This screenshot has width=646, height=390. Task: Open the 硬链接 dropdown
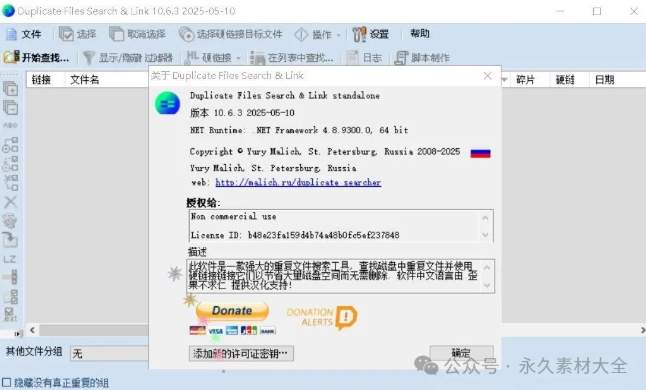click(x=213, y=58)
